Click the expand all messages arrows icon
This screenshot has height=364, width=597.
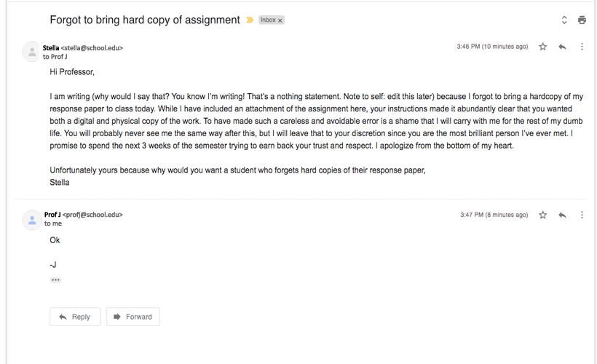[x=564, y=20]
